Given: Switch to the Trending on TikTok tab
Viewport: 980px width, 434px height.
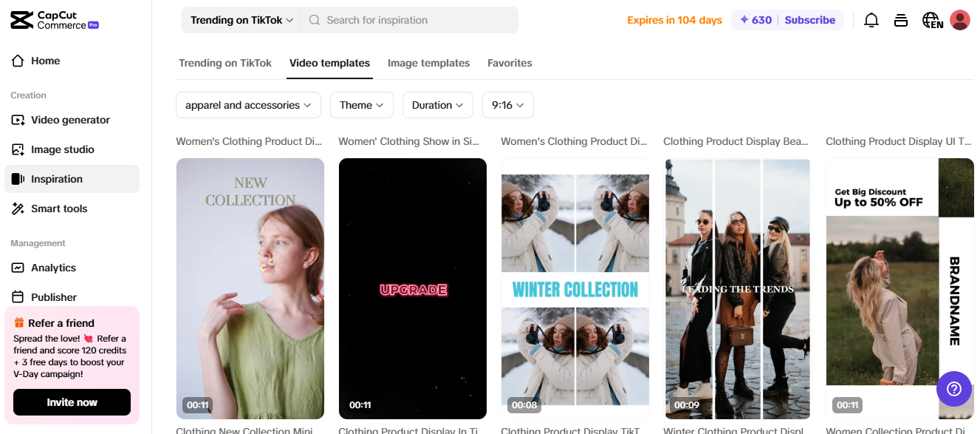Looking at the screenshot, I should click(x=225, y=63).
